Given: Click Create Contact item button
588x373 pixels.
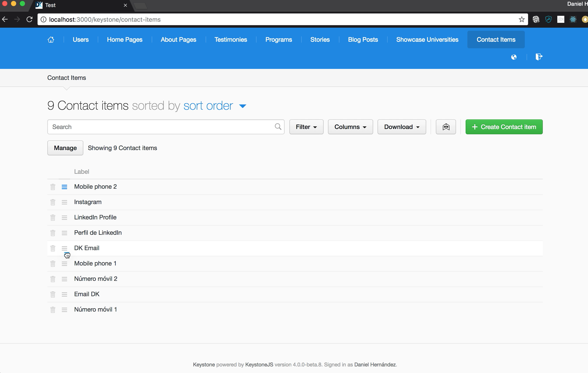Looking at the screenshot, I should point(504,127).
